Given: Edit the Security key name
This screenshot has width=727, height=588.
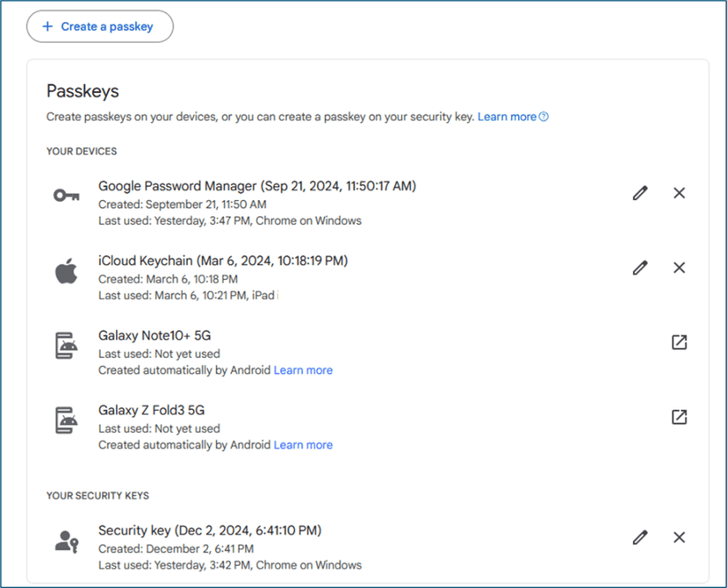Looking at the screenshot, I should coord(639,537).
